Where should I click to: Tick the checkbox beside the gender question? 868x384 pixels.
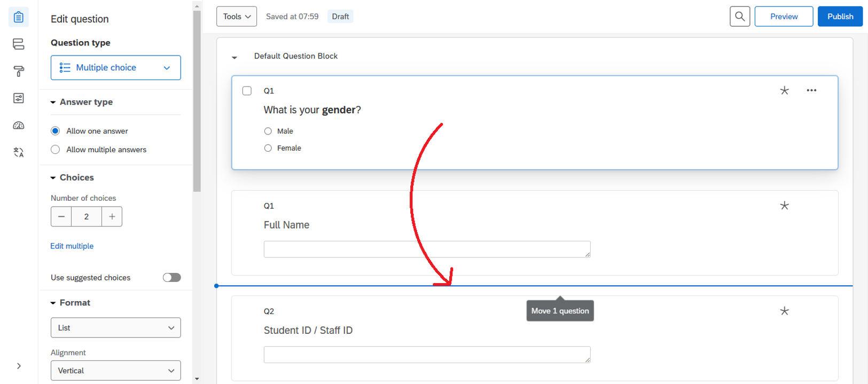coord(247,91)
